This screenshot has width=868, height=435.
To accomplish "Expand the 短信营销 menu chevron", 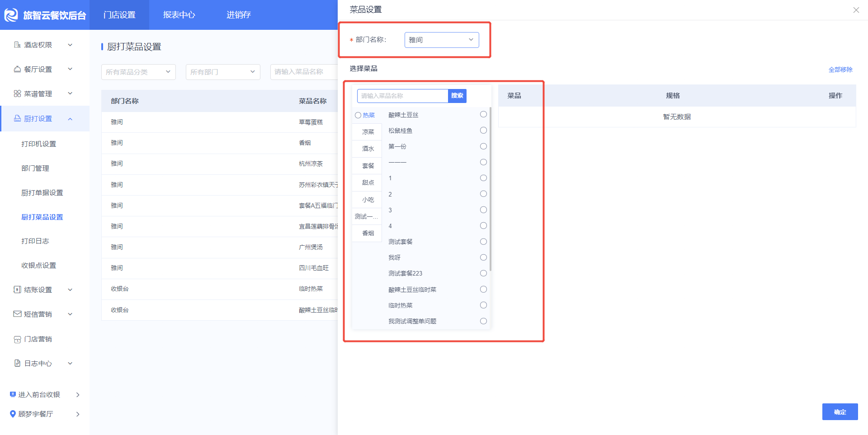I will click(70, 314).
